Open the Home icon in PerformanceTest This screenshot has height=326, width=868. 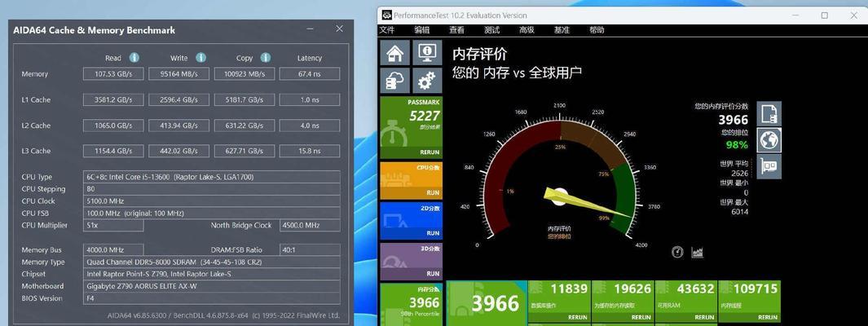[394, 53]
